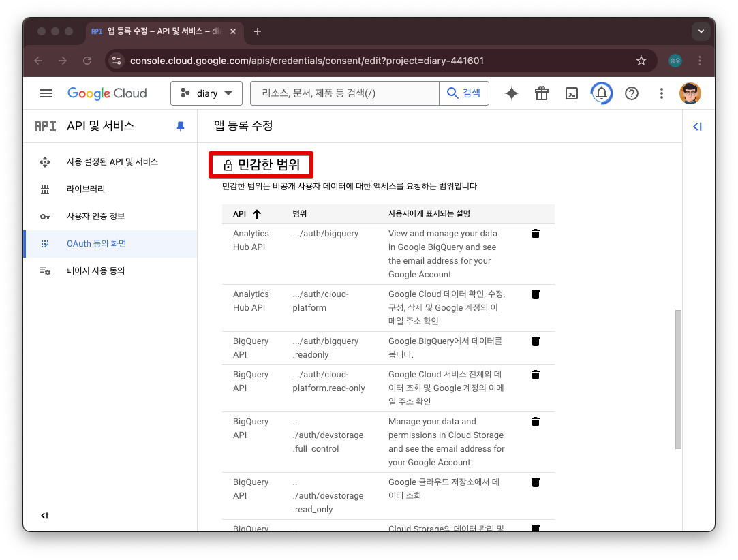Go back in browser history
The height and width of the screenshot is (560, 738).
[x=39, y=61]
